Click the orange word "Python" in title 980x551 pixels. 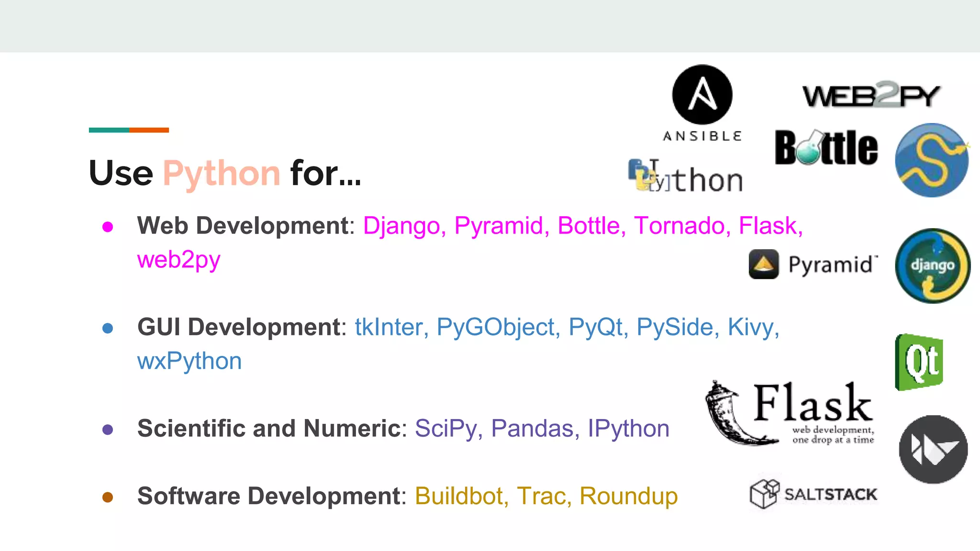(222, 174)
